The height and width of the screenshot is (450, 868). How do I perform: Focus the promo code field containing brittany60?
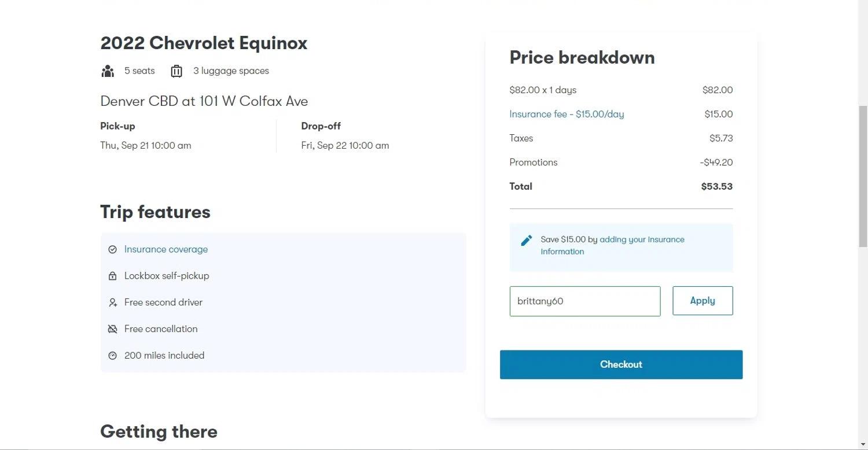pyautogui.click(x=584, y=301)
